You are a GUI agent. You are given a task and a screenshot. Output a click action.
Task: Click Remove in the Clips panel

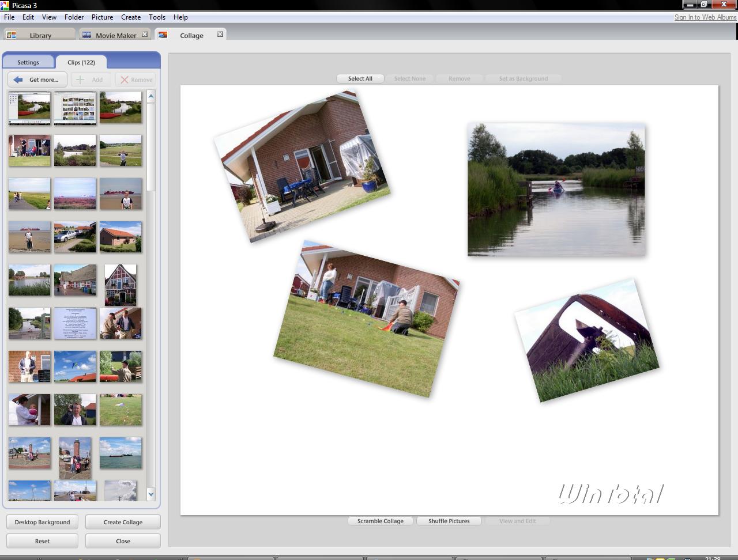[x=136, y=80]
